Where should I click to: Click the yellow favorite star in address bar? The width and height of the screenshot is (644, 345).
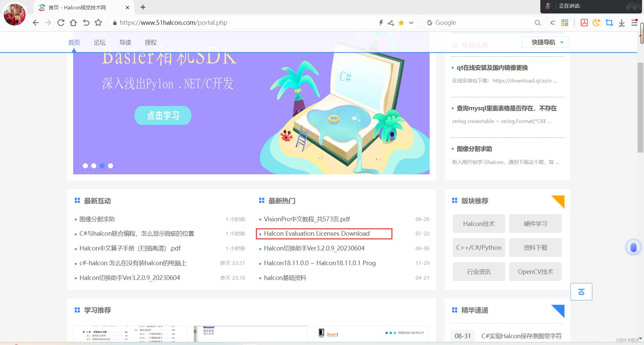pyautogui.click(x=401, y=22)
